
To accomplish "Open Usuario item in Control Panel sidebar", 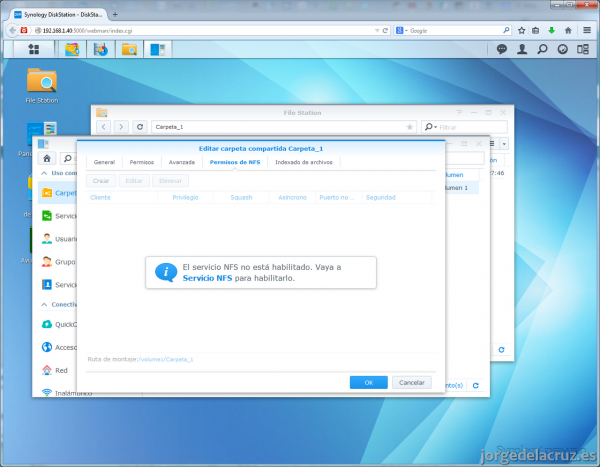I will tap(59, 239).
